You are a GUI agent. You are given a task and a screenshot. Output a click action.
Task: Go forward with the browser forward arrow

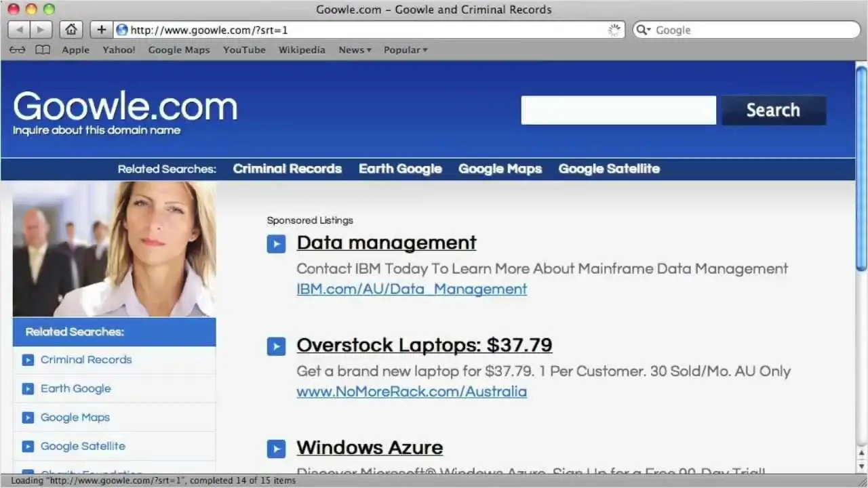pos(41,30)
